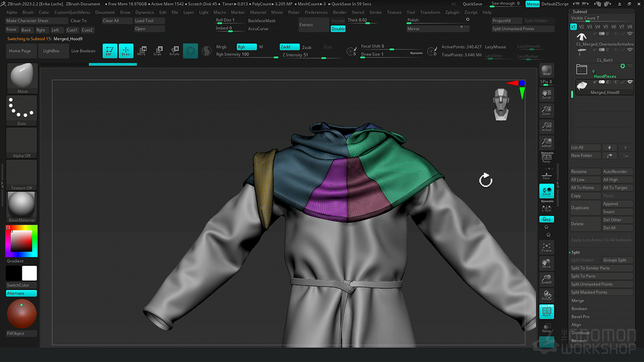Expand the Boolean section
The width and height of the screenshot is (644, 362).
(579, 309)
